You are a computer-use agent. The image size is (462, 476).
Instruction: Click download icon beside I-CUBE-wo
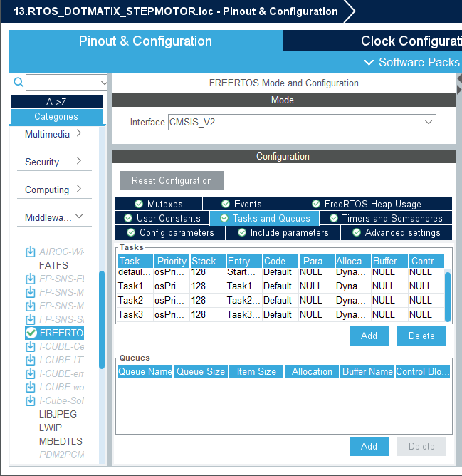(31, 387)
